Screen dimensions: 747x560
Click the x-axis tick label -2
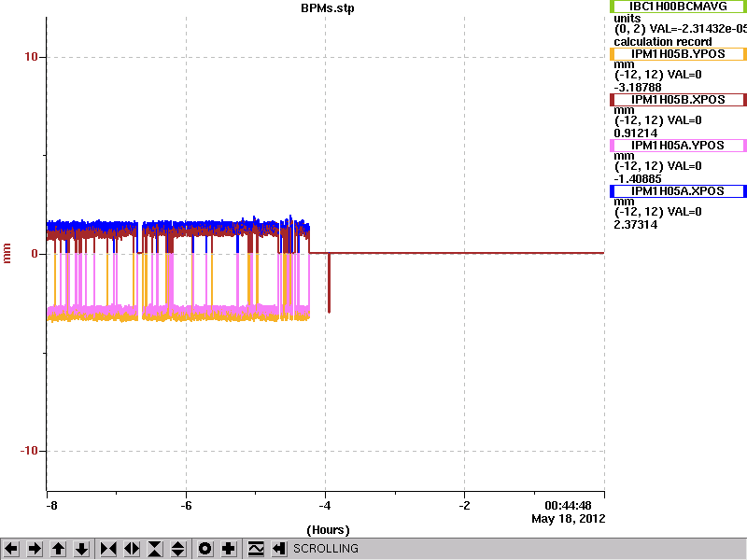(464, 505)
